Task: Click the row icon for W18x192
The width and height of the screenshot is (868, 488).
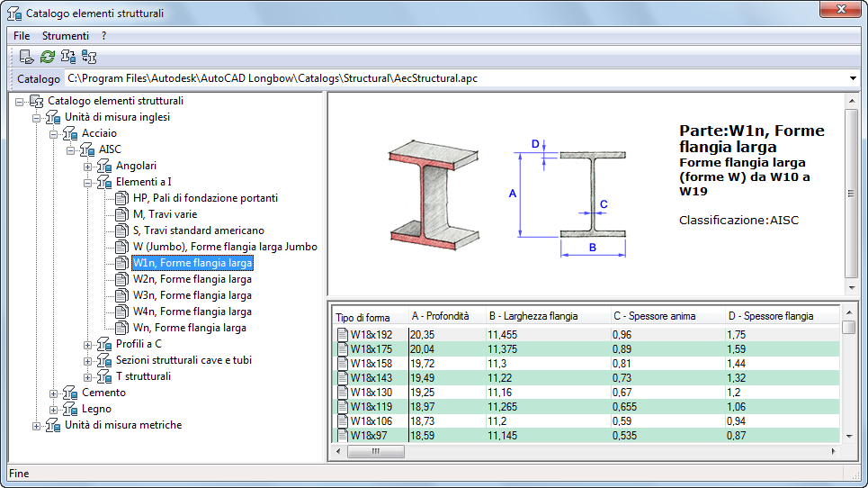Action: [x=343, y=335]
